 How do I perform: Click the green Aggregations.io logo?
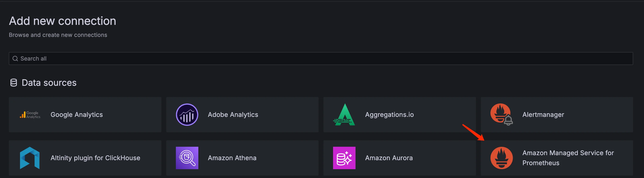click(x=344, y=115)
